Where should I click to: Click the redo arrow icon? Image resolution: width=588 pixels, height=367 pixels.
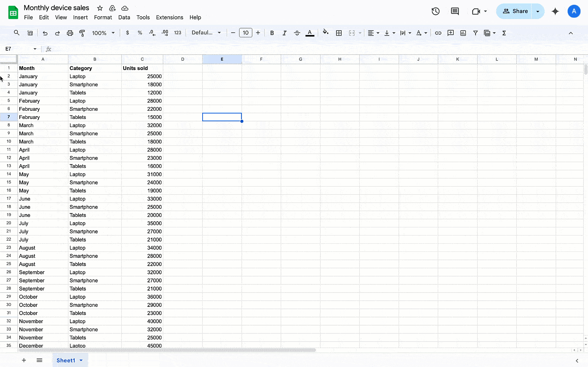click(x=57, y=33)
